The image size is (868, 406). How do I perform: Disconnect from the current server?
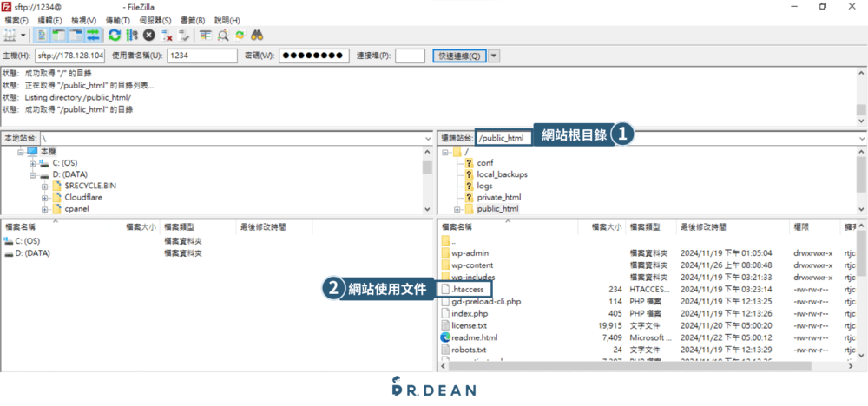click(x=167, y=36)
